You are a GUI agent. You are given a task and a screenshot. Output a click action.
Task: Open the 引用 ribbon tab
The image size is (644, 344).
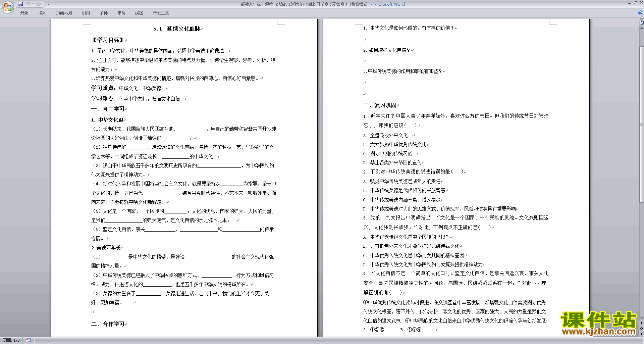click(86, 13)
